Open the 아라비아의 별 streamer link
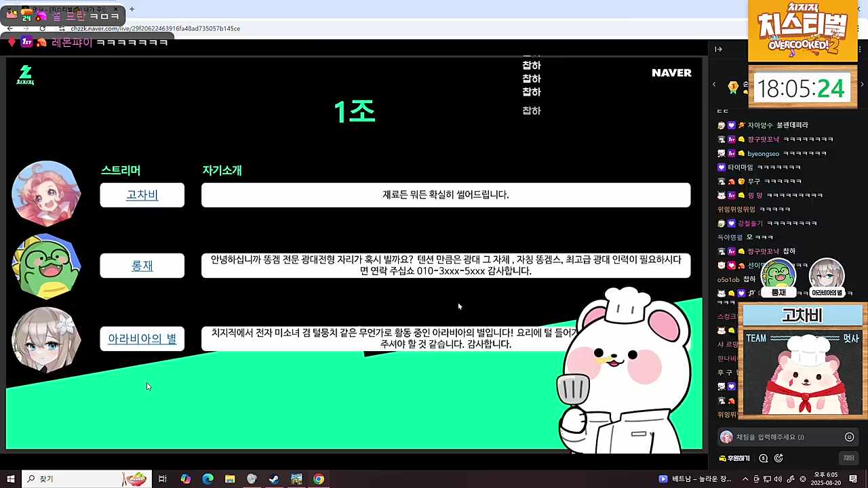Viewport: 868px width, 488px height. pyautogui.click(x=142, y=339)
